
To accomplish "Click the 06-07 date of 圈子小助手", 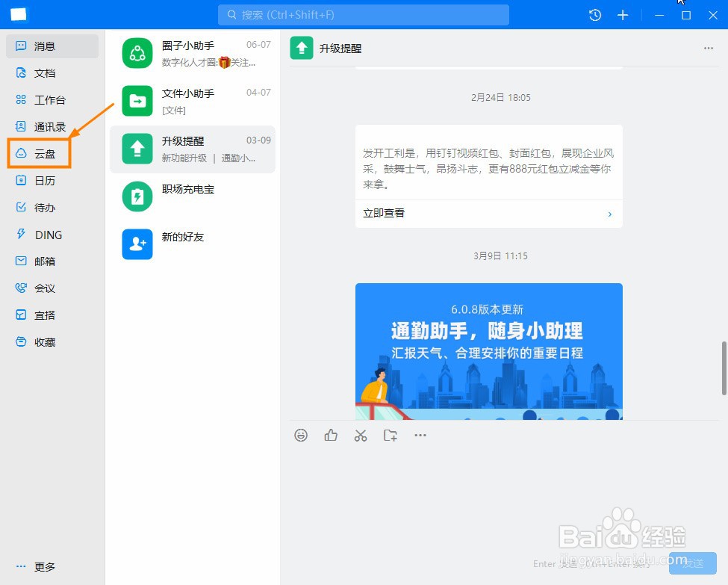I will click(258, 45).
